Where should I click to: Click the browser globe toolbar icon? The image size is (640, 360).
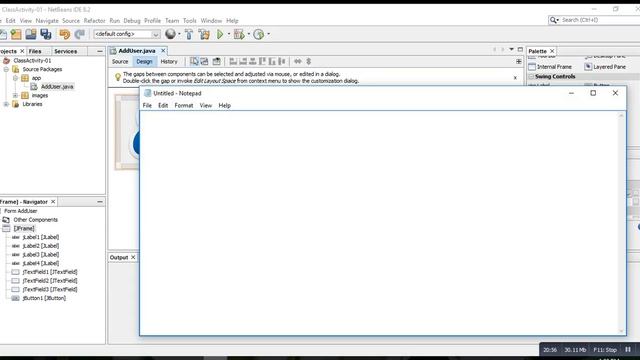[171, 34]
